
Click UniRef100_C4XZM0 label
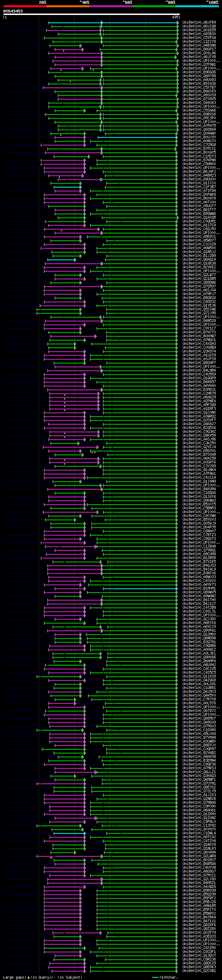click(199, 948)
